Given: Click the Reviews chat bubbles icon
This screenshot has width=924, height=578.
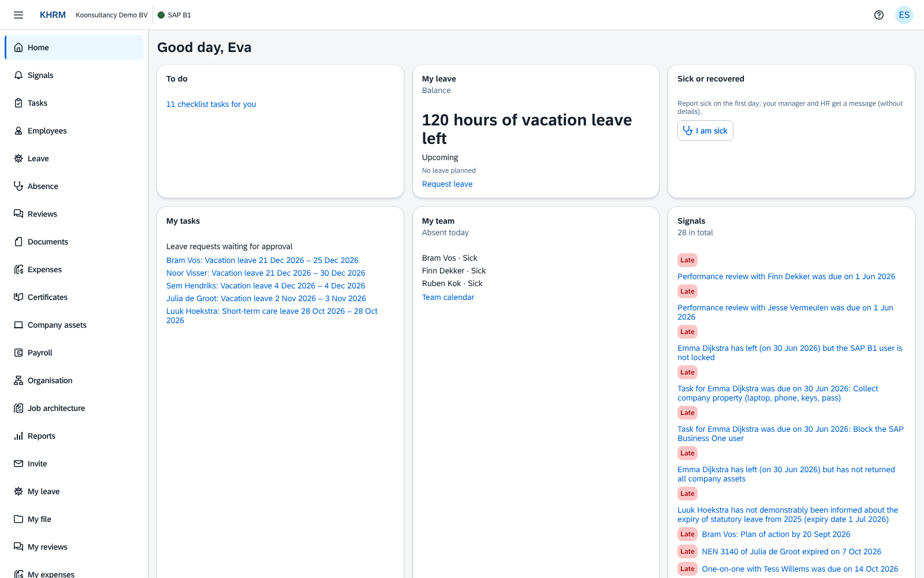Looking at the screenshot, I should pyautogui.click(x=18, y=214).
